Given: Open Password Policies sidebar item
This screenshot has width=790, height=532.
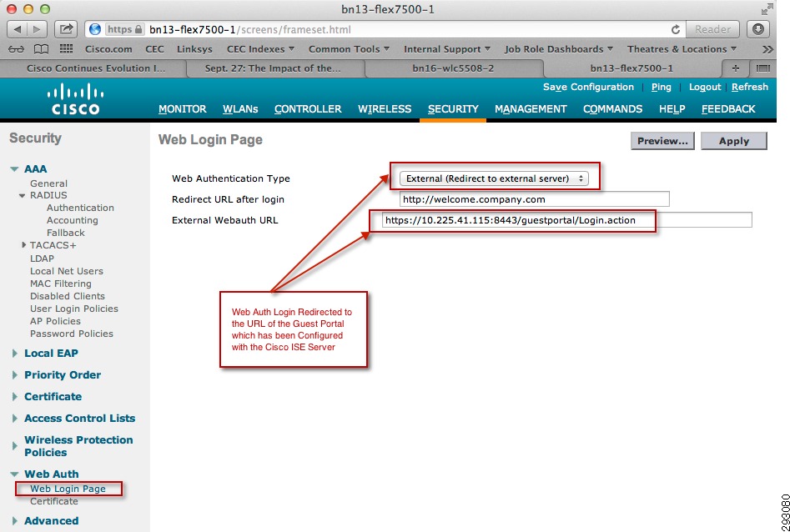Looking at the screenshot, I should [72, 334].
